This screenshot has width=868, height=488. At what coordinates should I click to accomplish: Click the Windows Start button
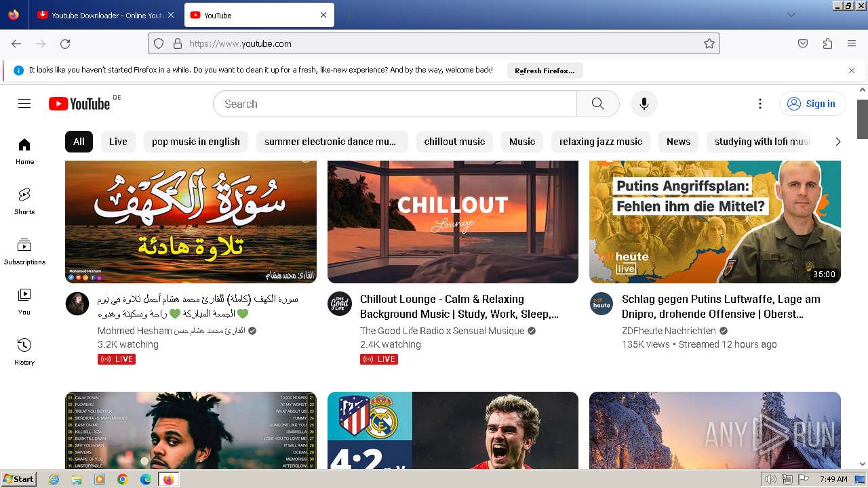click(x=18, y=479)
